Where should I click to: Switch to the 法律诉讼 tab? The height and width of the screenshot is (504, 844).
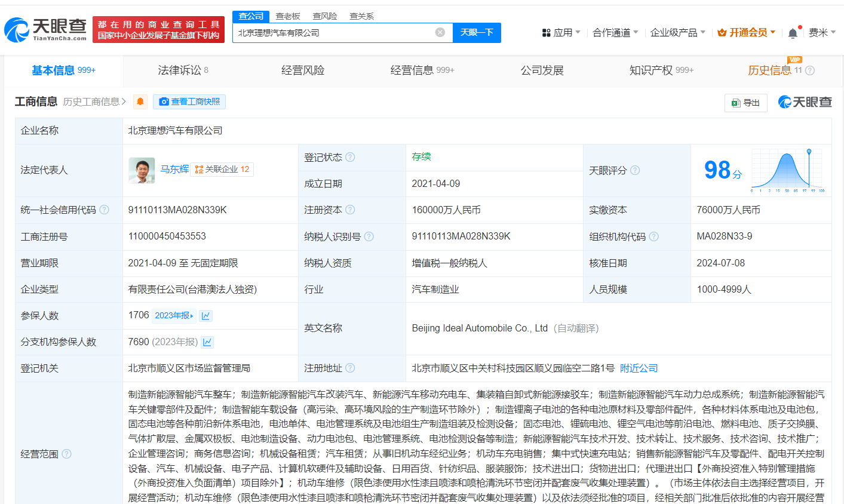click(x=183, y=70)
